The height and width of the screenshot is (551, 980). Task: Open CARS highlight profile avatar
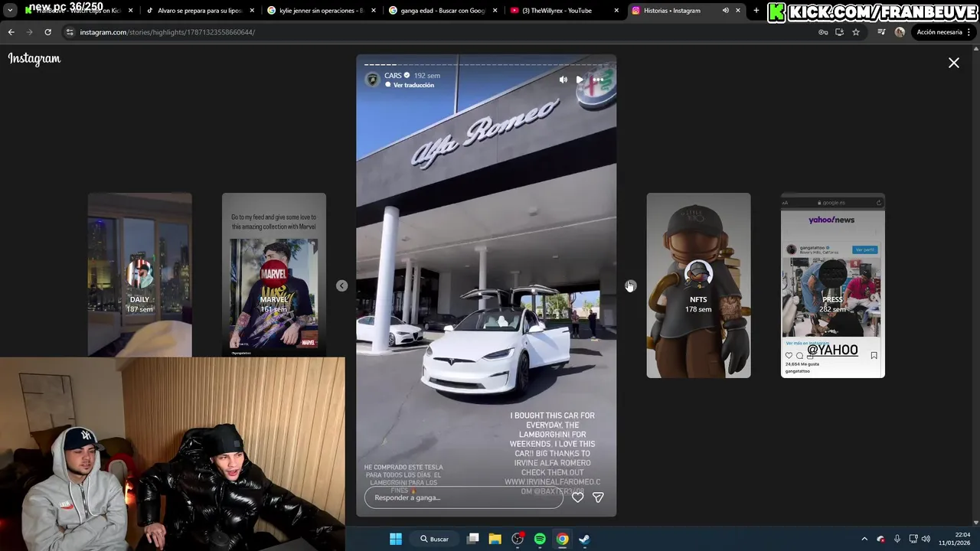373,80
